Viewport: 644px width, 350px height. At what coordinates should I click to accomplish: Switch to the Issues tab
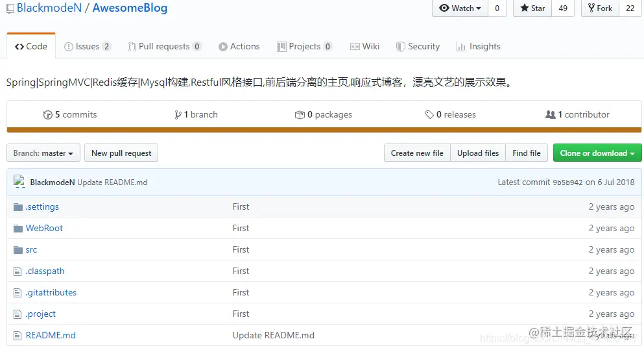pos(88,47)
